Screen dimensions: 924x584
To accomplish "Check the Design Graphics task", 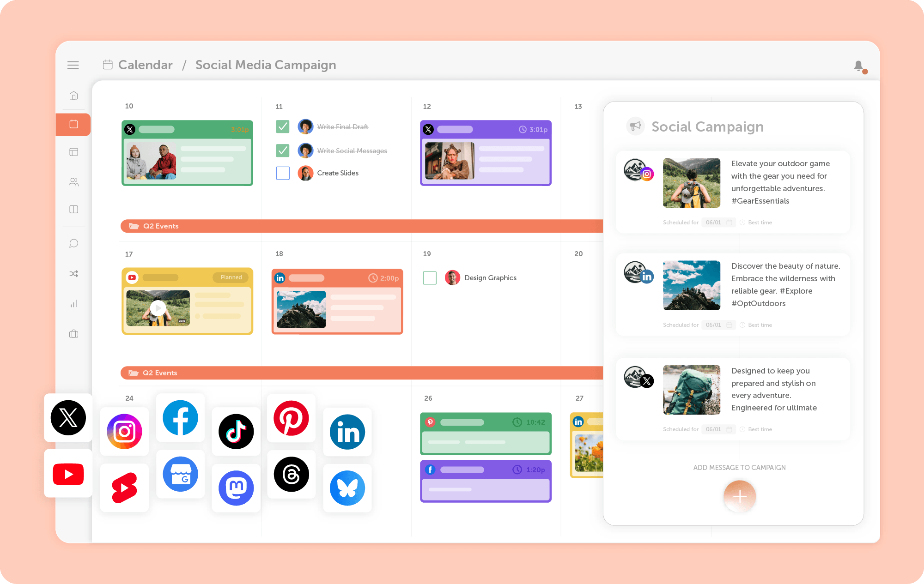I will [430, 278].
